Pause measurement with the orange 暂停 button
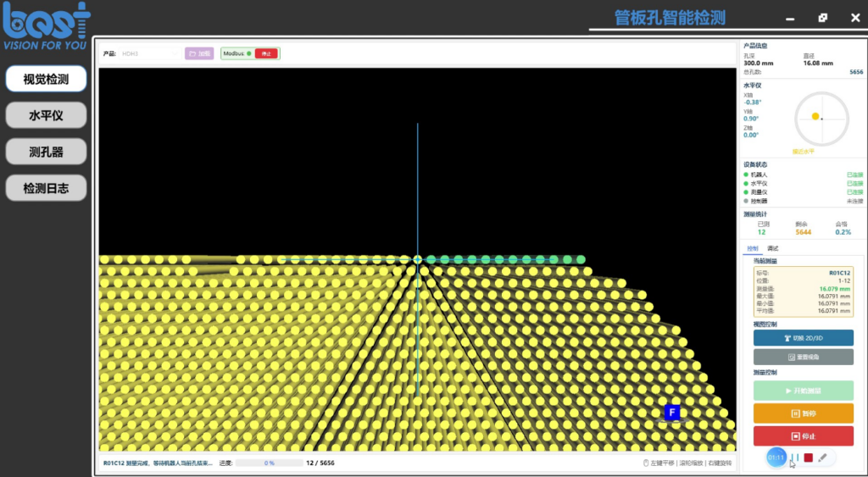The width and height of the screenshot is (868, 477). coord(804,413)
